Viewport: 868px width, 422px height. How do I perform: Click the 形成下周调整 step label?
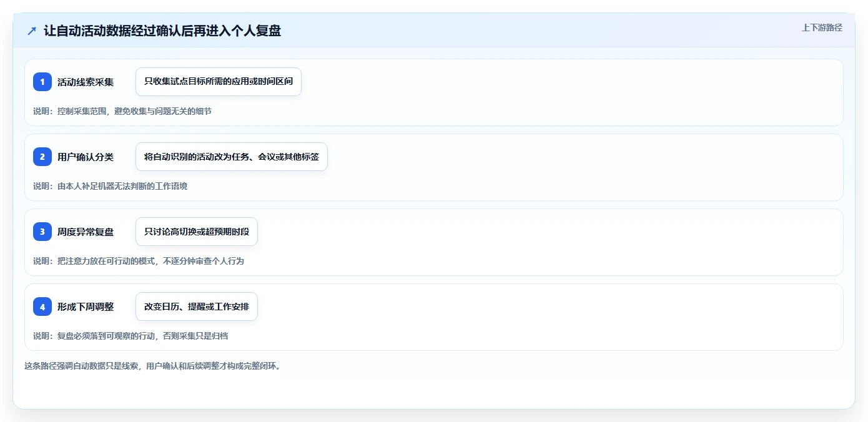click(x=86, y=307)
